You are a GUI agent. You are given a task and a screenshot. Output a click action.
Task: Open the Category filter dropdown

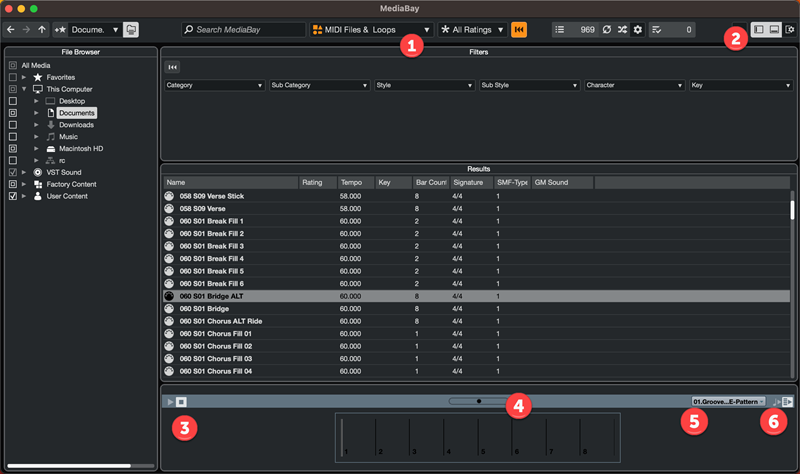[214, 85]
